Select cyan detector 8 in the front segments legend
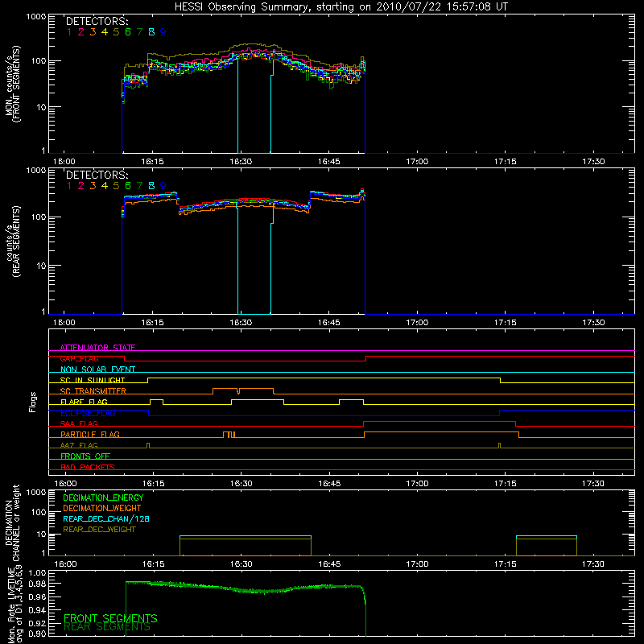 click(151, 32)
